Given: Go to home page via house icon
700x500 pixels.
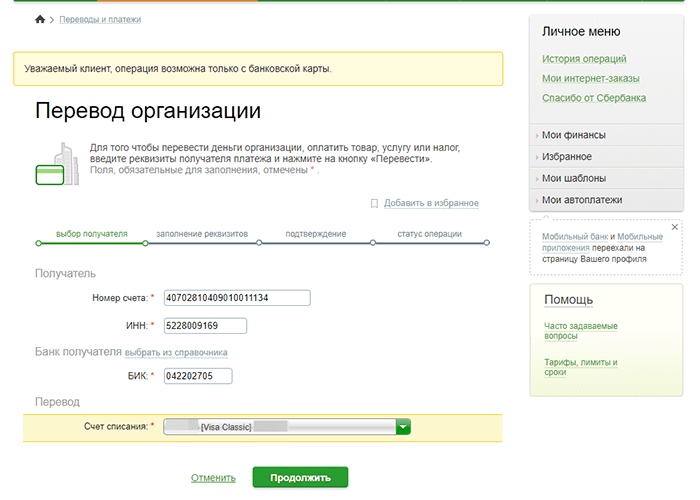Looking at the screenshot, I should pos(40,19).
